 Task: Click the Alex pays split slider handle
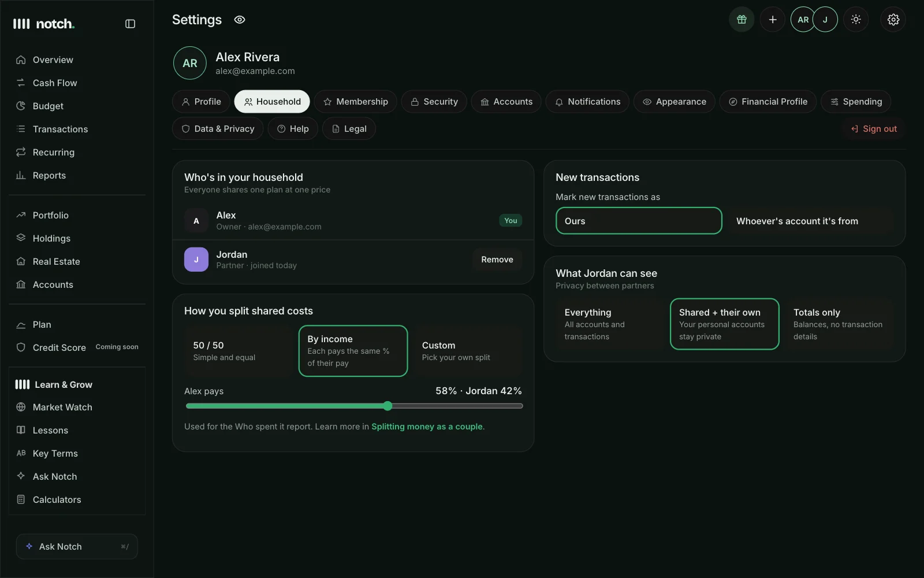click(388, 406)
